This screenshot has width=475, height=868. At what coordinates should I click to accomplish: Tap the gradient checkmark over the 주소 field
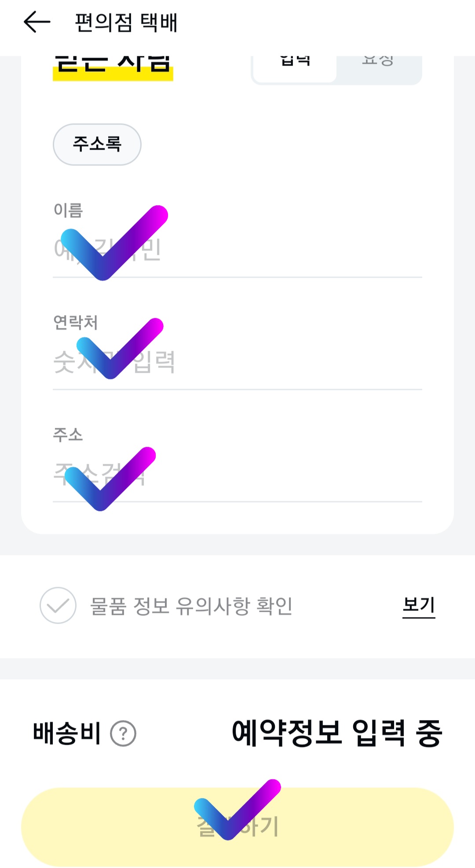pyautogui.click(x=110, y=479)
